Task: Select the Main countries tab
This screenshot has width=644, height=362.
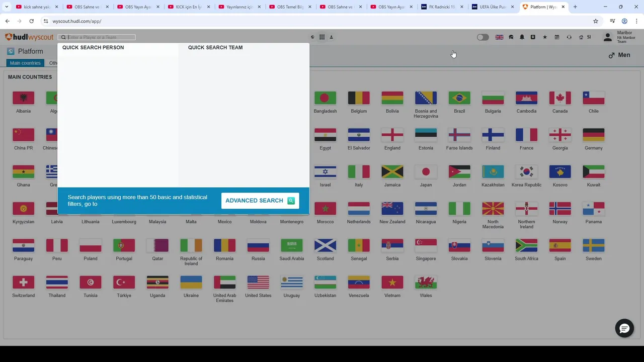Action: [25, 63]
